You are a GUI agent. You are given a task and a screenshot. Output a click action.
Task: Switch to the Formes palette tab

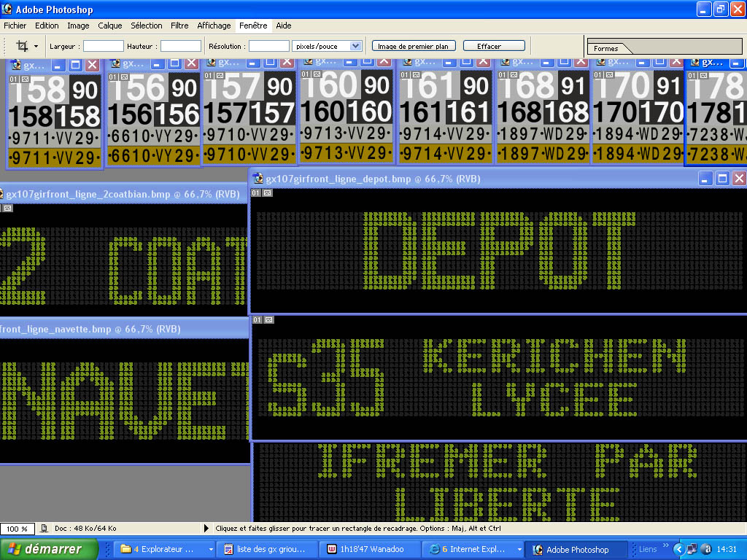(606, 49)
